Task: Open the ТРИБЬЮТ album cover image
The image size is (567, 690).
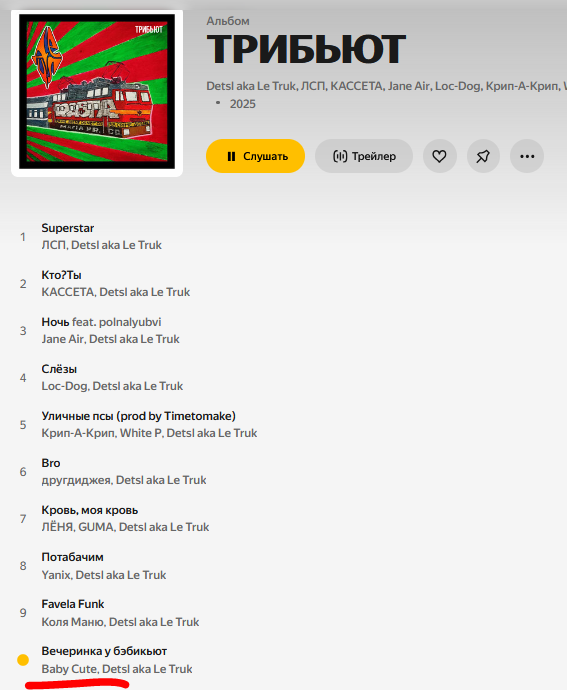Action: 97,92
